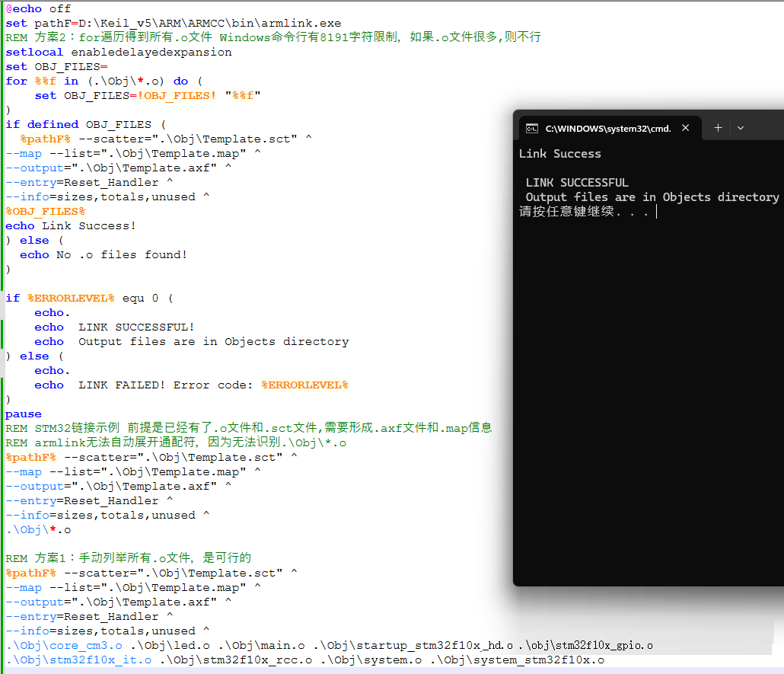Viewport: 784px width, 674px height.
Task: Place cursor on 'setlocal enabledelayedexpansion' line
Action: (x=118, y=52)
